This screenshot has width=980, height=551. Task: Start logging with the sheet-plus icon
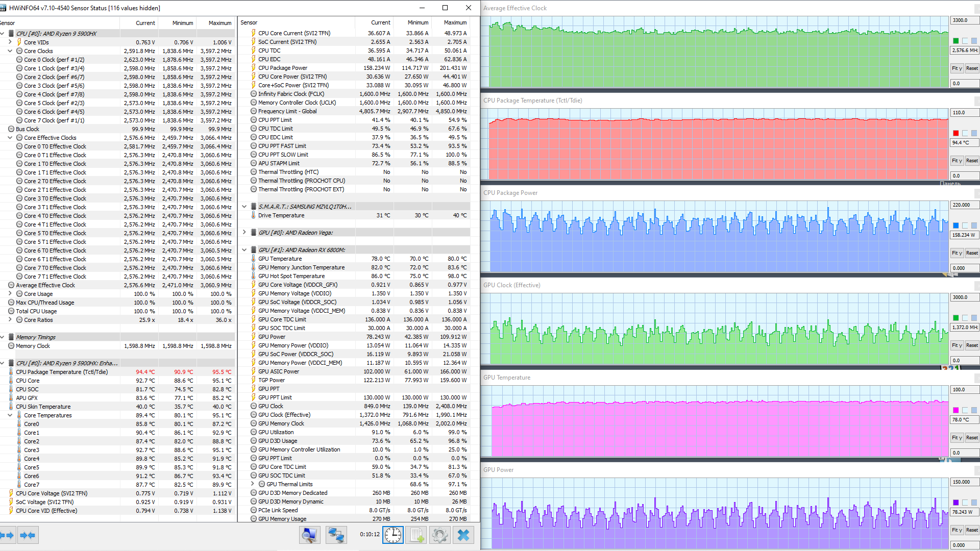[416, 535]
